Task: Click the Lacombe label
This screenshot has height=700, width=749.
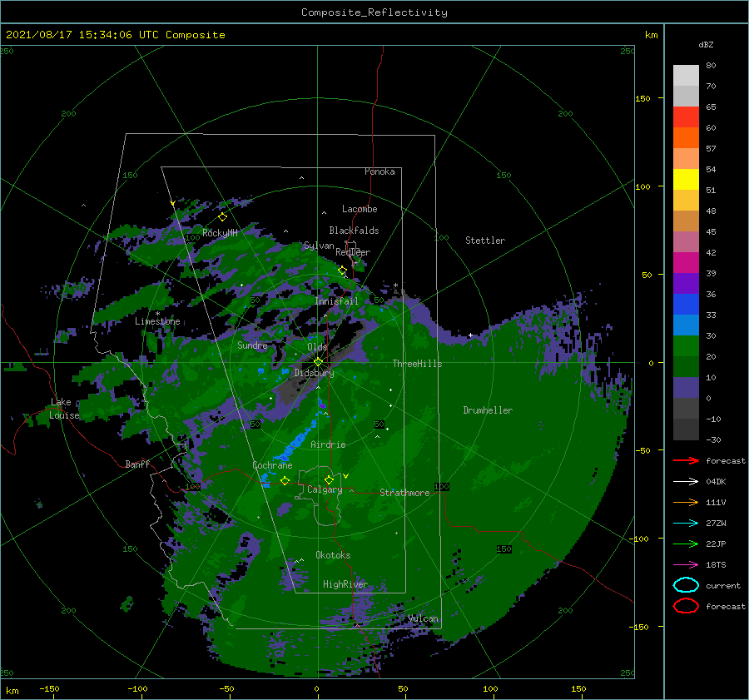Action: pos(360,209)
